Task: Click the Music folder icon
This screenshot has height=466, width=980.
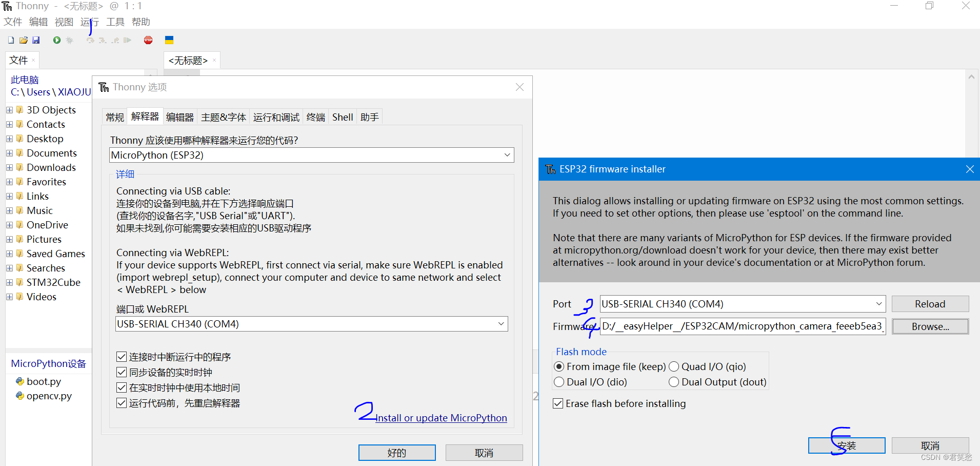Action: pos(20,210)
